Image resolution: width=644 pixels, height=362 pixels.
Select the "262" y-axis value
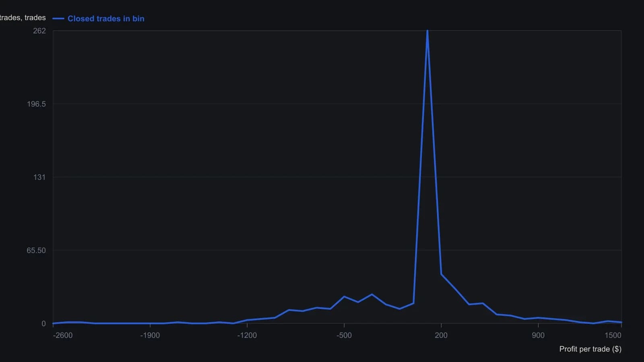click(x=39, y=31)
